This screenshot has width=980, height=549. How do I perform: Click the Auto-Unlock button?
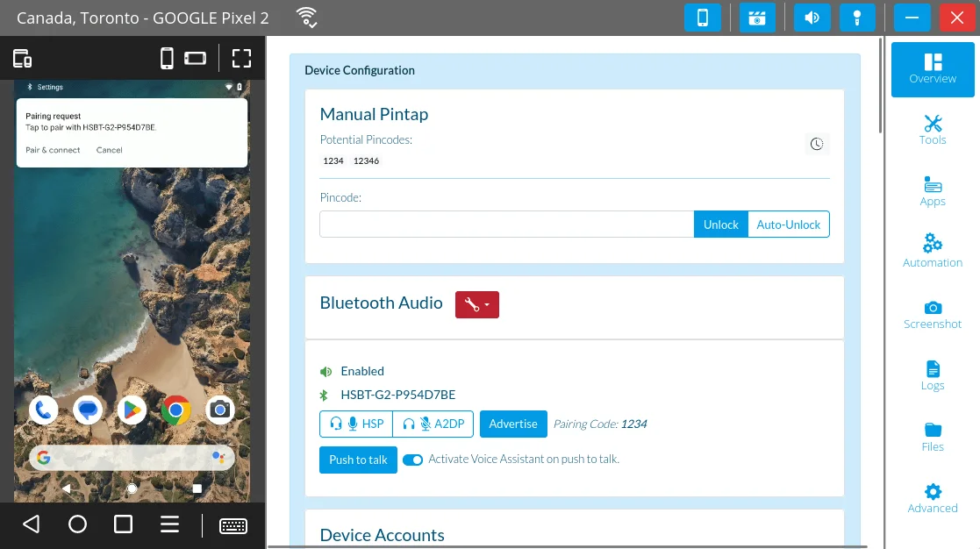tap(789, 225)
